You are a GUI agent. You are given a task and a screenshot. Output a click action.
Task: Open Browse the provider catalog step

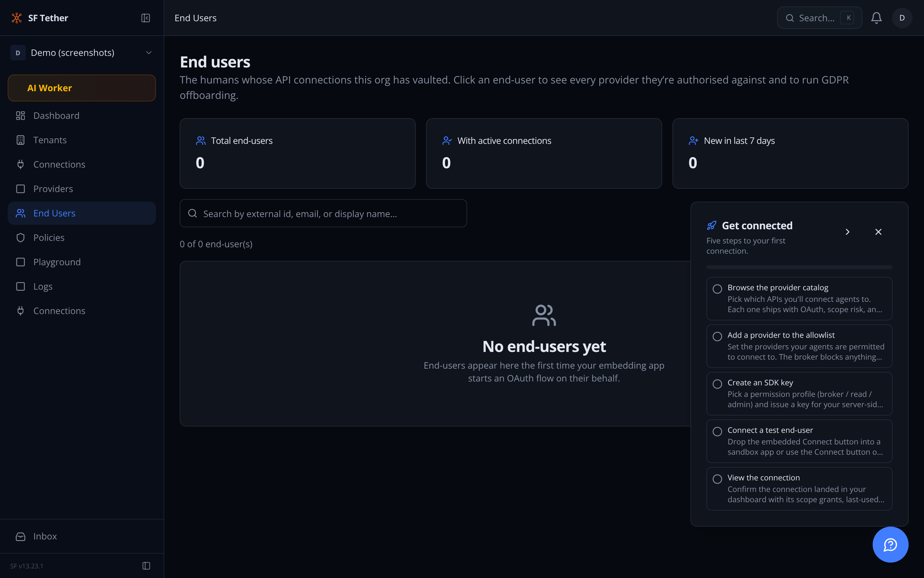pos(799,299)
